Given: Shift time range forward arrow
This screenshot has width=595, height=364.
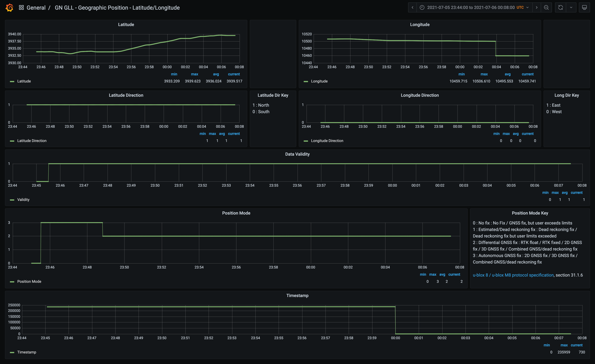Looking at the screenshot, I should (x=537, y=7).
